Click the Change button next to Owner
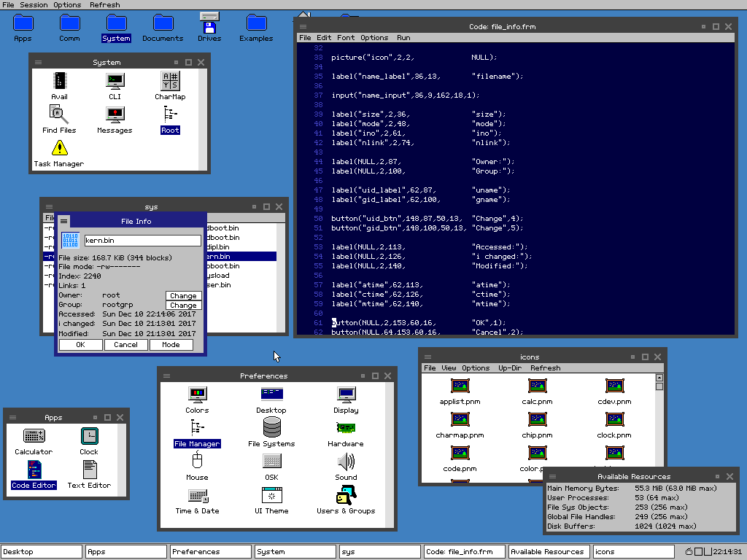Image resolution: width=747 pixels, height=560 pixels. pyautogui.click(x=183, y=296)
